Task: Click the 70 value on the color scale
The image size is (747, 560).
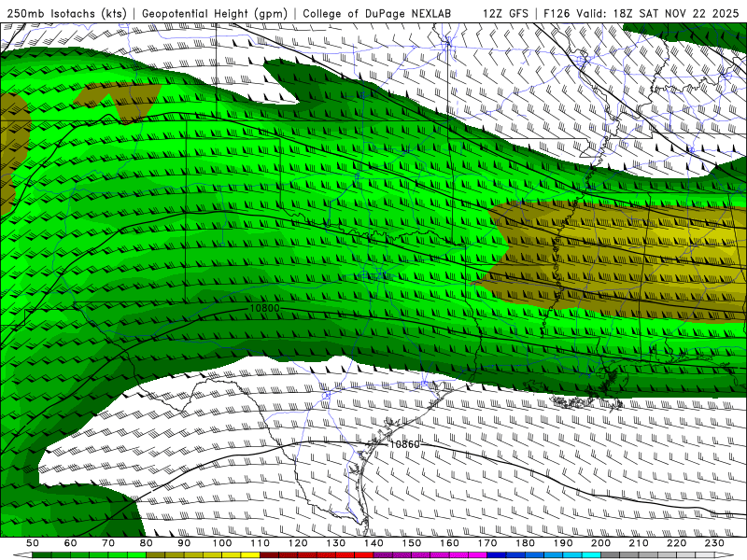Action: click(x=108, y=543)
